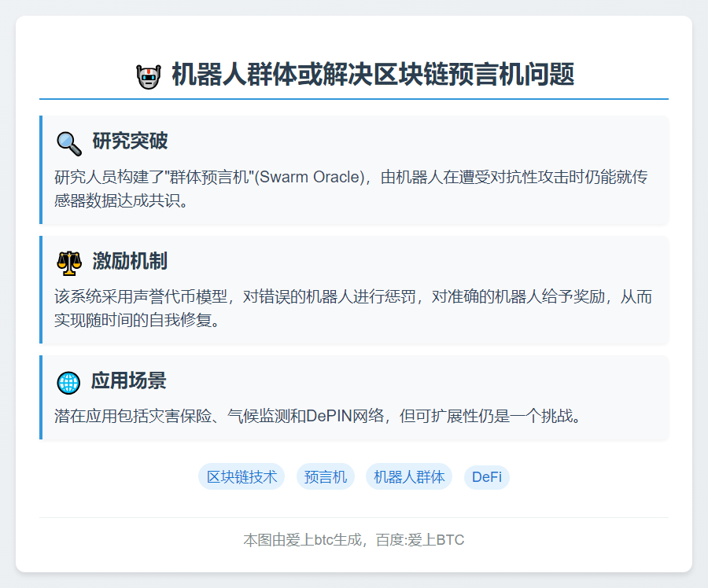The height and width of the screenshot is (588, 708).
Task: Click the paragraph mentioning Swarm Oracle
Action: pyautogui.click(x=351, y=189)
